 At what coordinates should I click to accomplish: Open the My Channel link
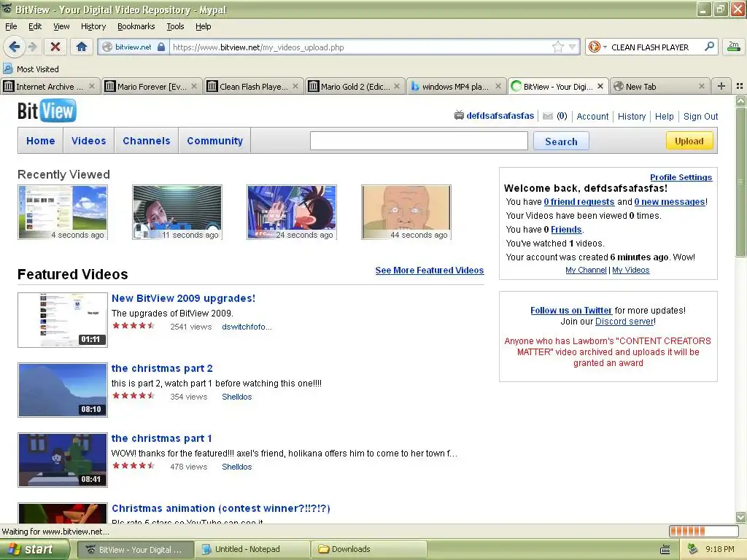tap(586, 270)
